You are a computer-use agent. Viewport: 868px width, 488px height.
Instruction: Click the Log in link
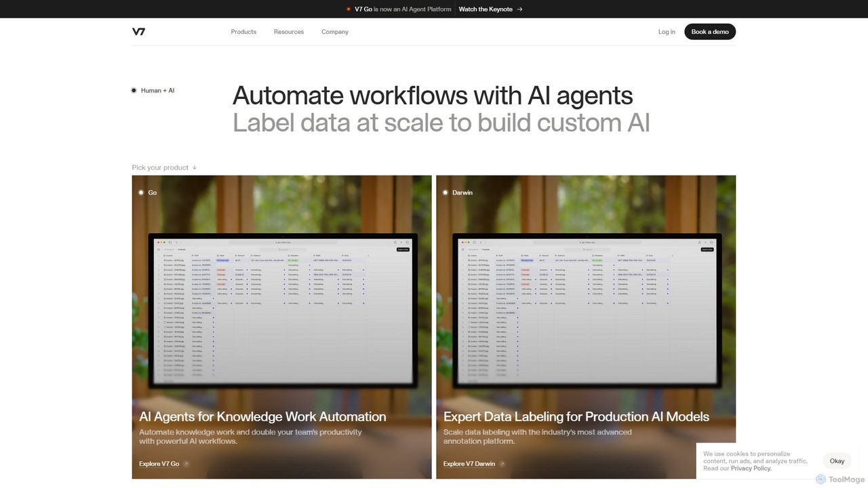(x=667, y=32)
